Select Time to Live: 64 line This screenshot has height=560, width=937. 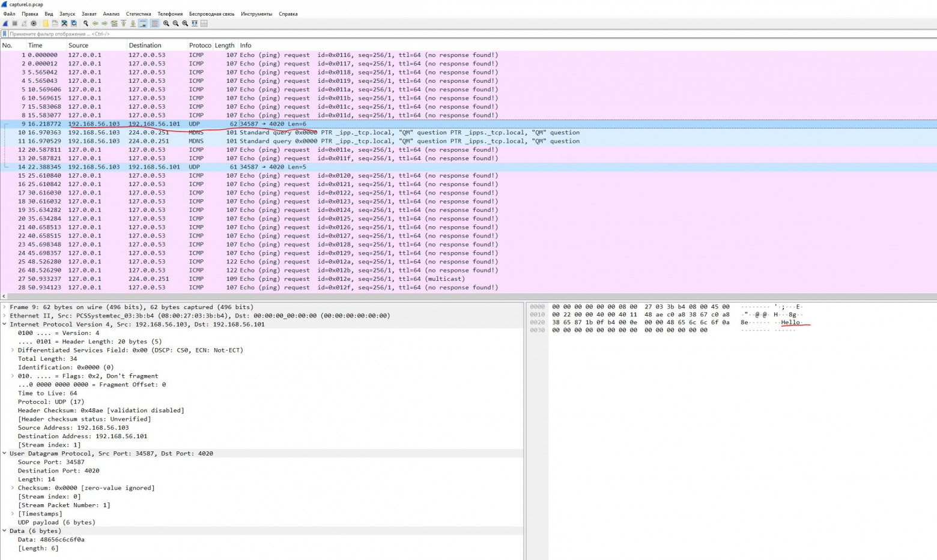47,393
